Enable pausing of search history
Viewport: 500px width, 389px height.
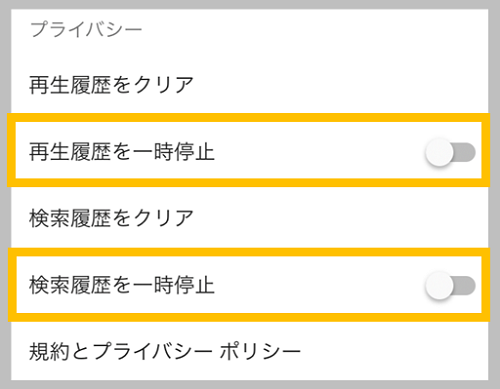pos(450,286)
